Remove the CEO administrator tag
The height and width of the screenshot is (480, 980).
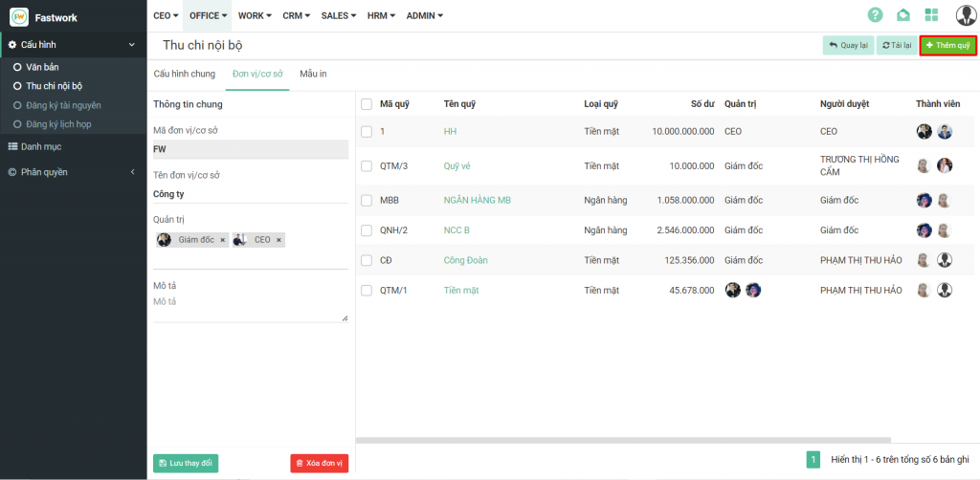[x=278, y=240]
